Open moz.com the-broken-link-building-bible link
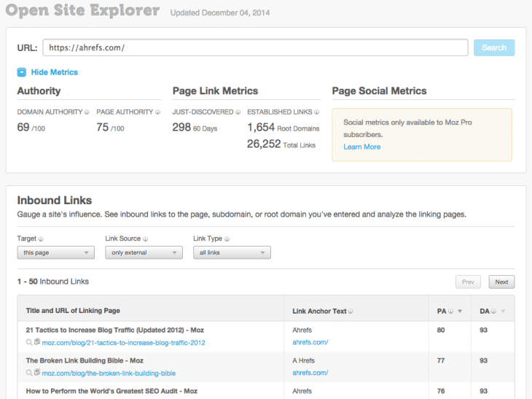Screen dimensions: 532x399 [x=109, y=373]
